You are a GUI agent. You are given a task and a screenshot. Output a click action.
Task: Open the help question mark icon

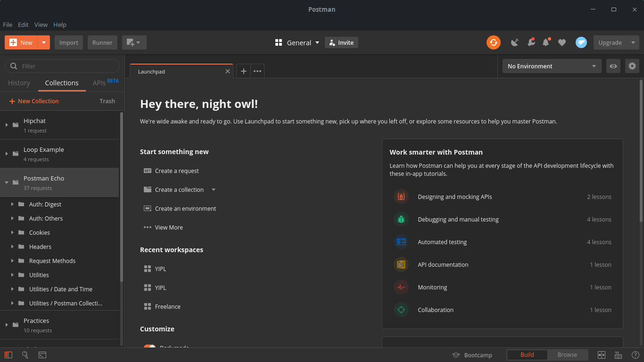pos(636,355)
